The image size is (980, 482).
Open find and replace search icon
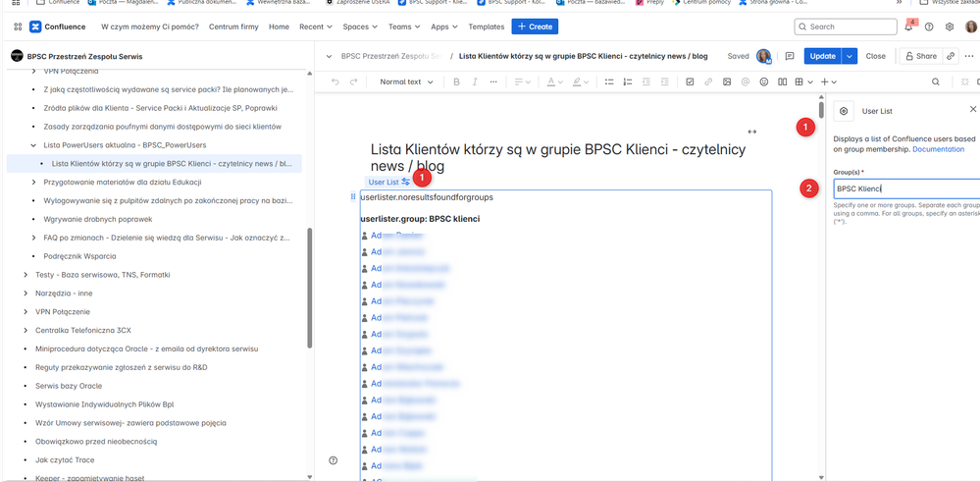(x=936, y=81)
